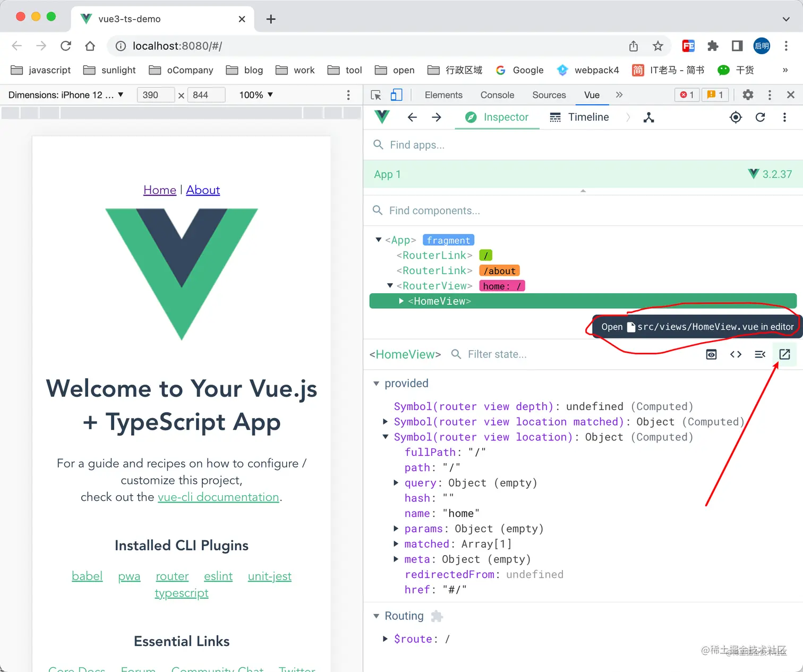Show more DevTools tabs chevron
This screenshot has height=672, width=803.
point(619,95)
